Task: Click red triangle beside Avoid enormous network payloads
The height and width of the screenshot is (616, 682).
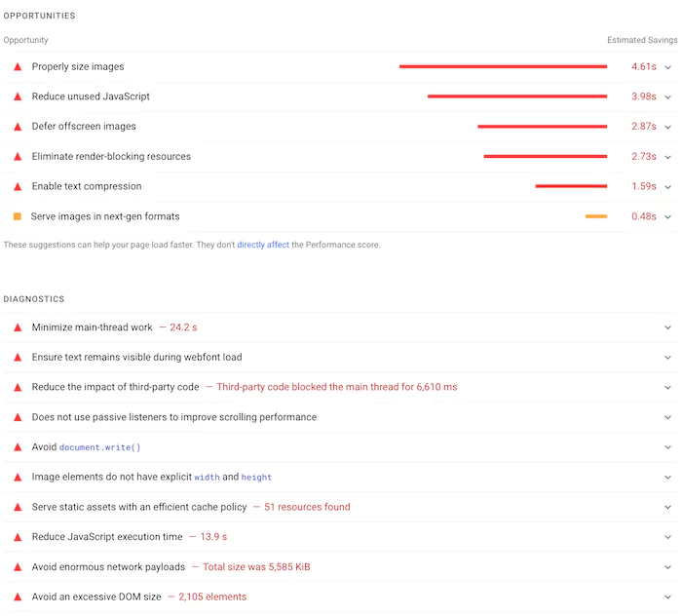Action: click(x=17, y=567)
